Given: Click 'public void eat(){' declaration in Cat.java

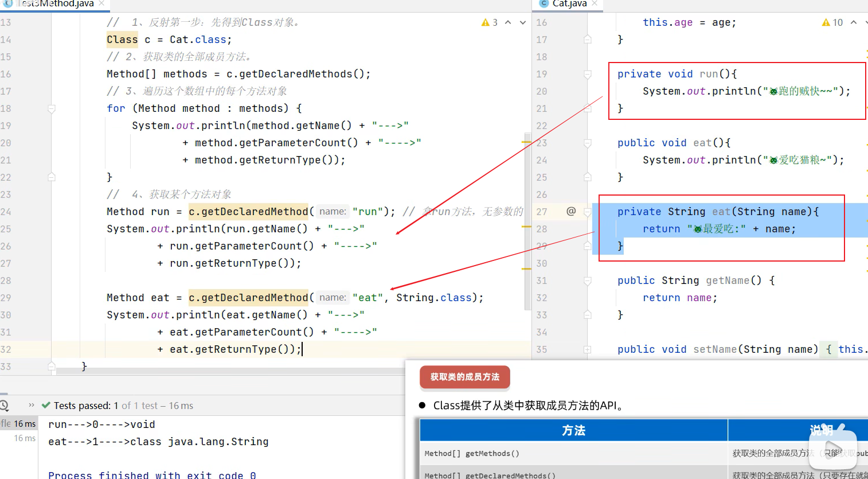Looking at the screenshot, I should [x=674, y=143].
